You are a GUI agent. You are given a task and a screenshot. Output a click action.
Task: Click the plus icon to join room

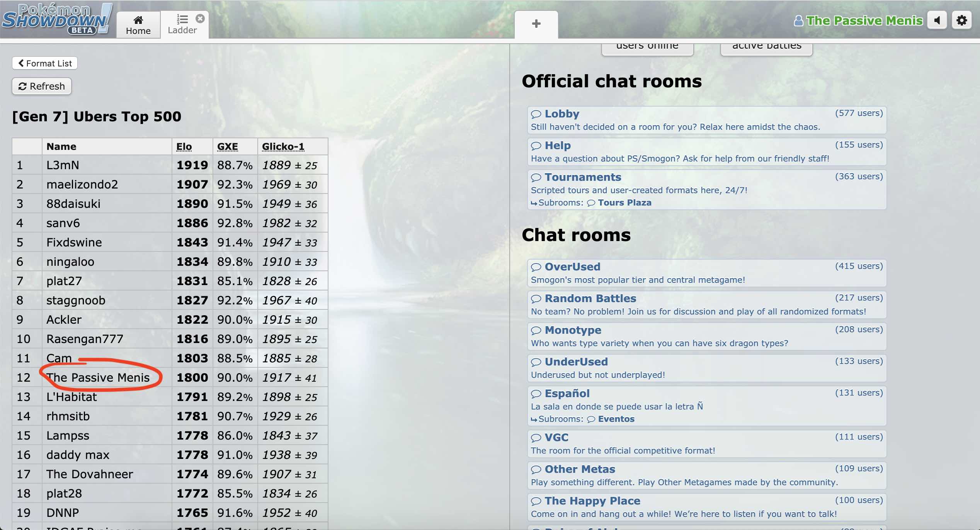pos(536,24)
